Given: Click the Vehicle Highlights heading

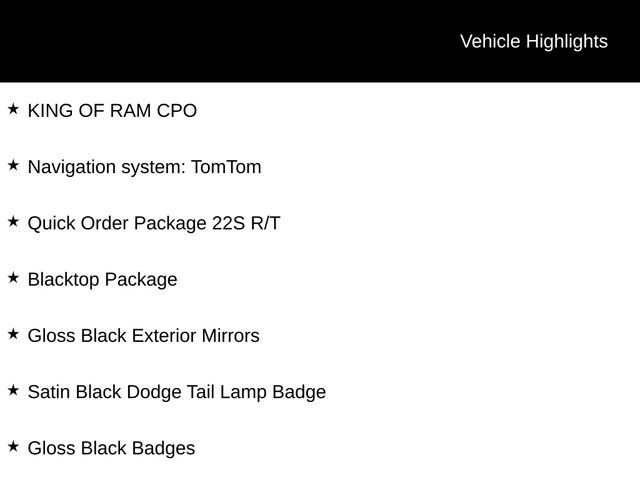Looking at the screenshot, I should pyautogui.click(x=534, y=42).
